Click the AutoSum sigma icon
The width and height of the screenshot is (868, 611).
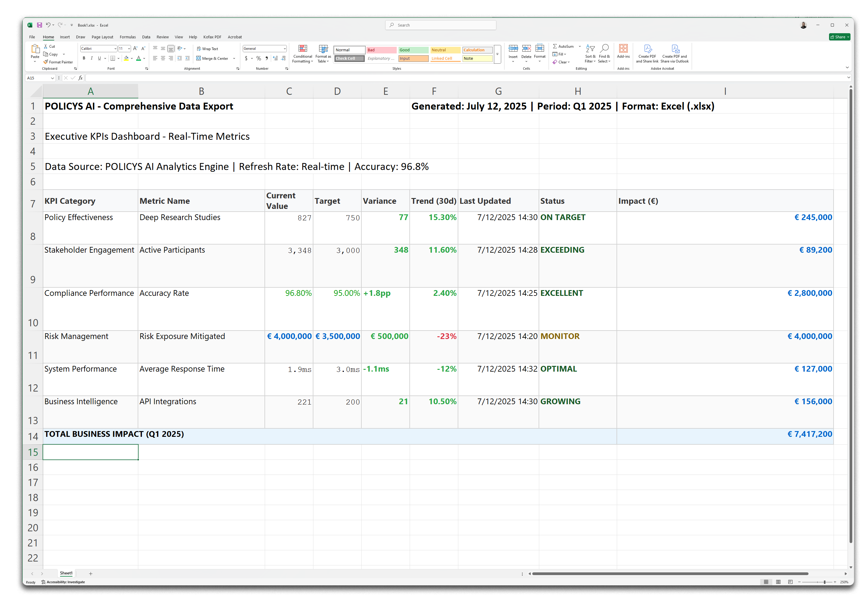(x=555, y=46)
